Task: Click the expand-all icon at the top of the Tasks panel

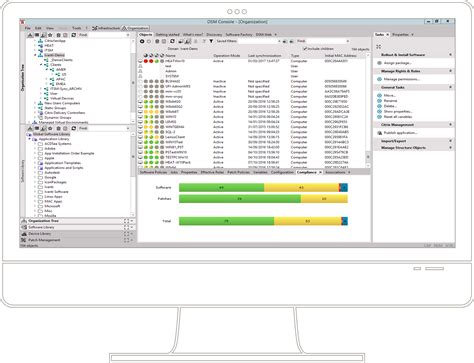Action: click(378, 47)
